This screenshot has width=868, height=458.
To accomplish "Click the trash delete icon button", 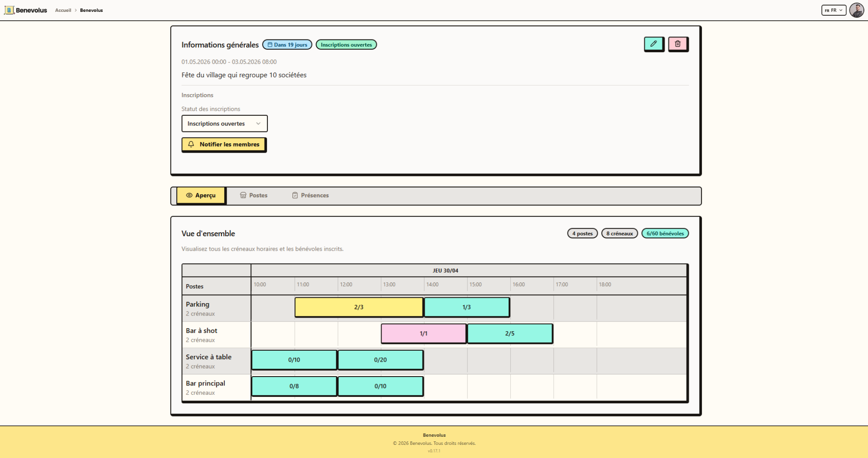I will click(678, 44).
